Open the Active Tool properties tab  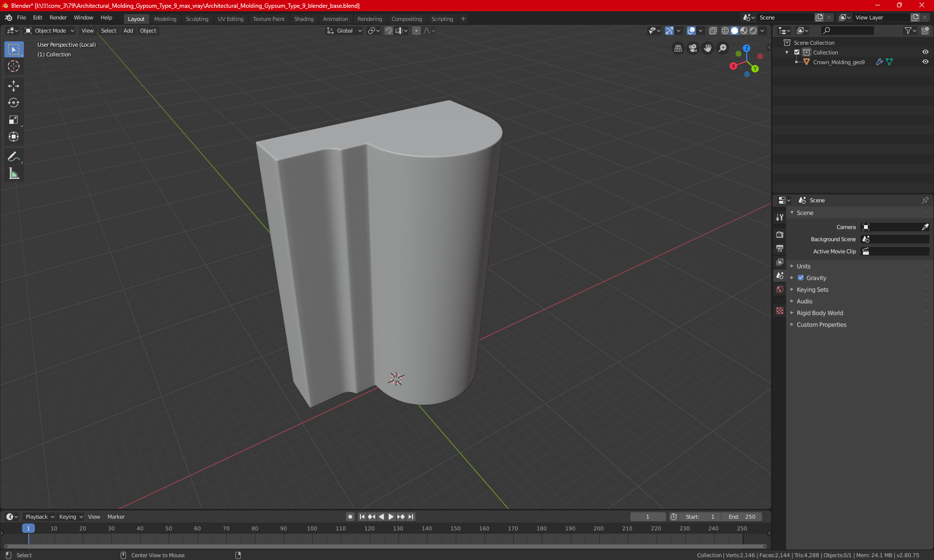click(x=780, y=217)
